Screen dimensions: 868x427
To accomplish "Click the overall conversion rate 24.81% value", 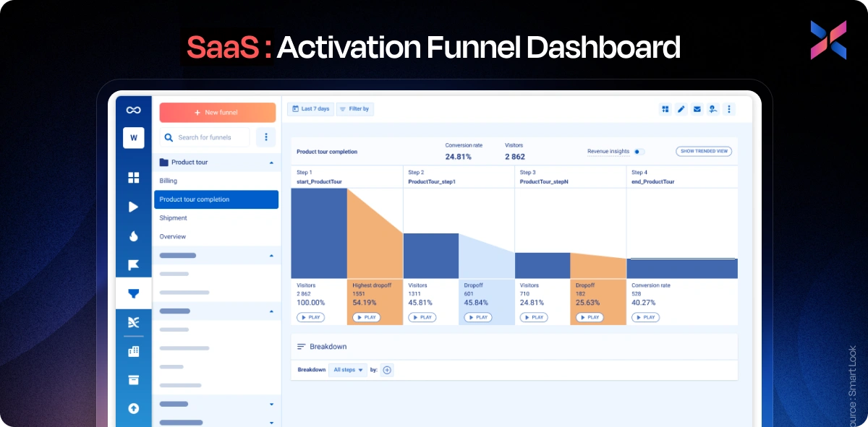I will click(459, 156).
